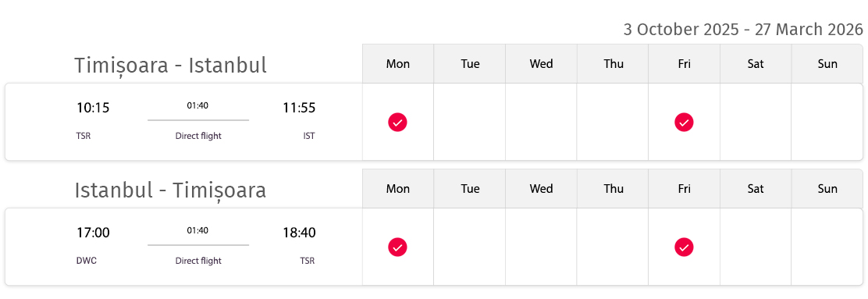This screenshot has width=868, height=299.
Task: Select the Sun header in Istanbul - Timișoara table
Action: [x=827, y=189]
